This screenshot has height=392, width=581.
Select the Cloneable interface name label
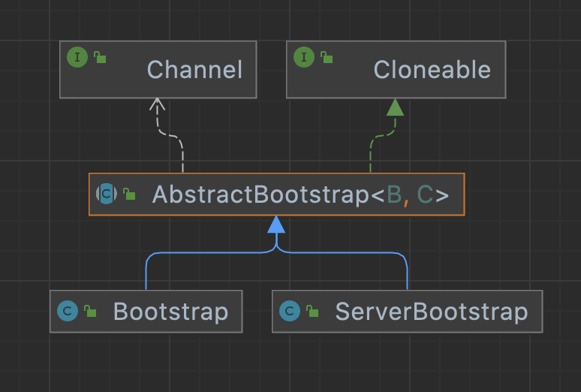(432, 70)
